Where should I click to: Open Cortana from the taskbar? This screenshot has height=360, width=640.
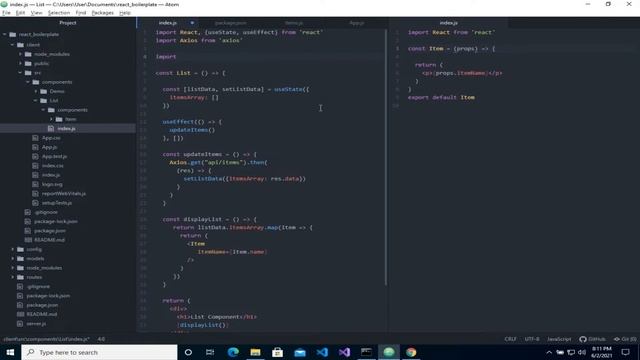pos(188,352)
